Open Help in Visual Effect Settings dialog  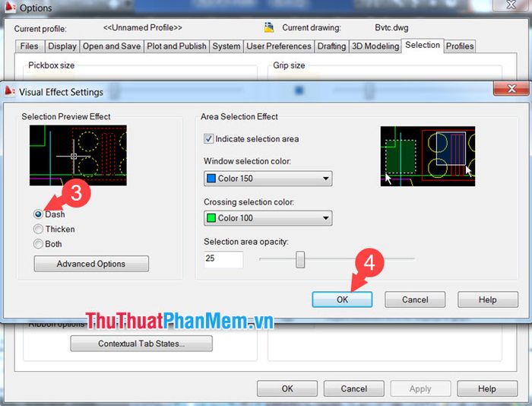pos(488,300)
